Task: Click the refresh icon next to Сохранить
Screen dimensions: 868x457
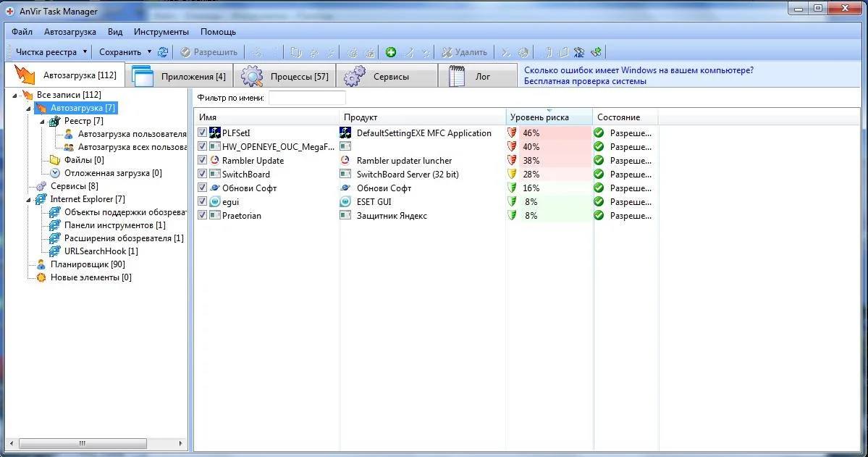Action: pyautogui.click(x=163, y=52)
